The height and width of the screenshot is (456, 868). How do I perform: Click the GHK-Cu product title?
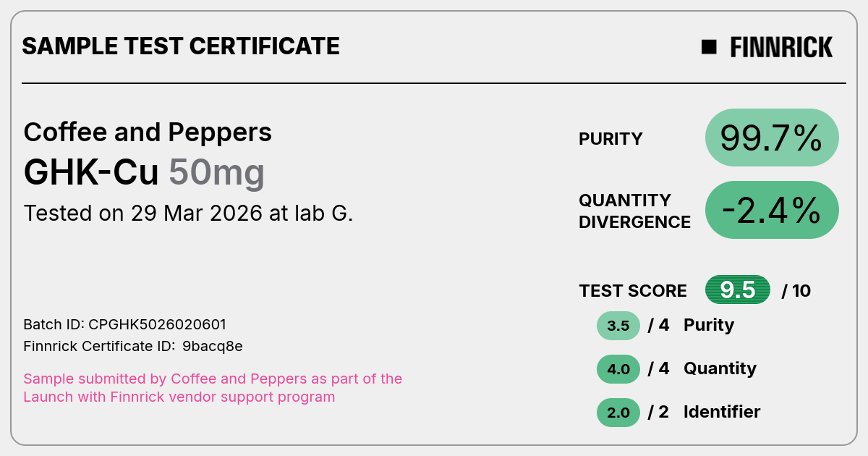coord(91,172)
